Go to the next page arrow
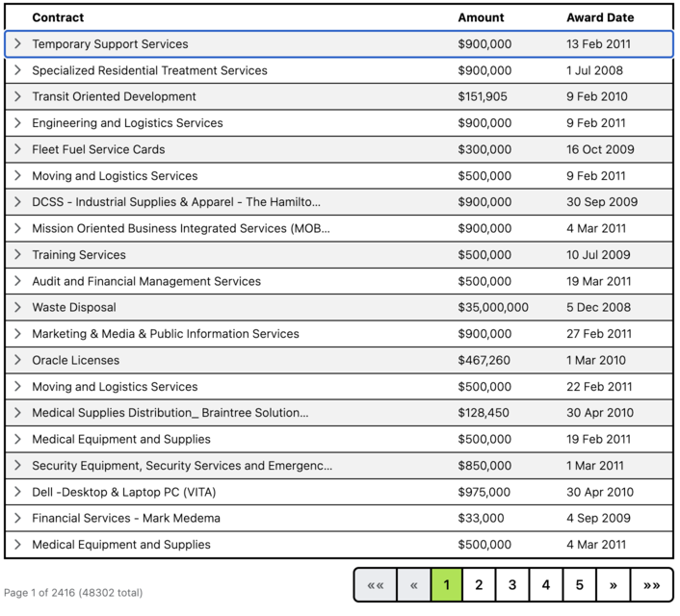Viewport: 680px width, 616px height. point(613,585)
